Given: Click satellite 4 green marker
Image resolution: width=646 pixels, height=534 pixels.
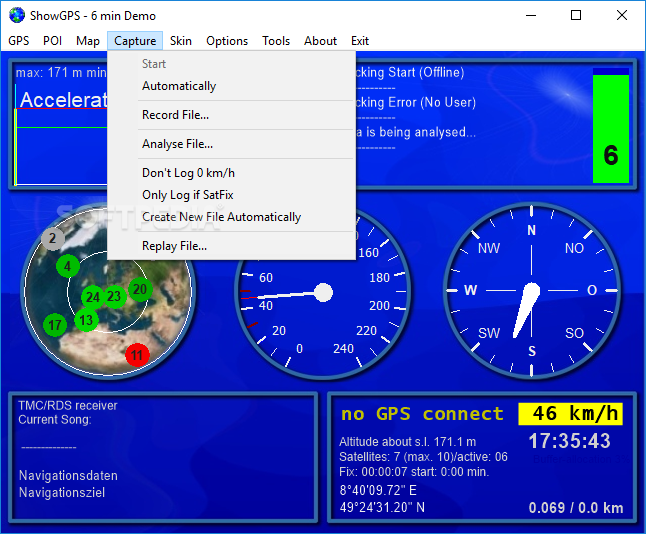Looking at the screenshot, I should [x=68, y=266].
